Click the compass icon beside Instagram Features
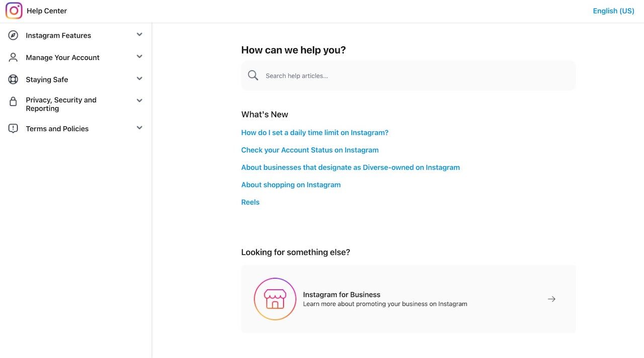The width and height of the screenshot is (644, 358). (x=13, y=35)
